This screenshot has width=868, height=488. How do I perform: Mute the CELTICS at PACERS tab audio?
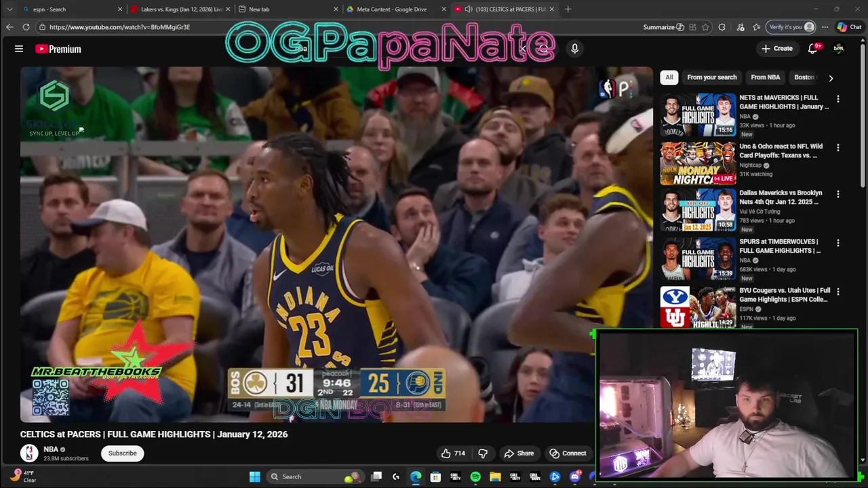(x=468, y=9)
